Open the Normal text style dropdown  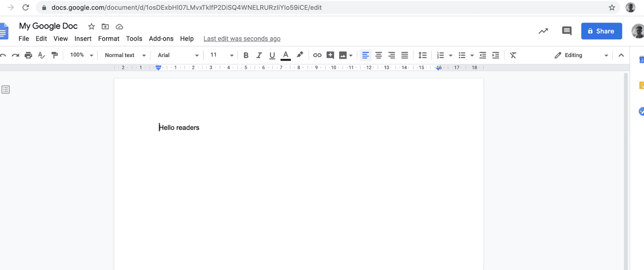[125, 55]
